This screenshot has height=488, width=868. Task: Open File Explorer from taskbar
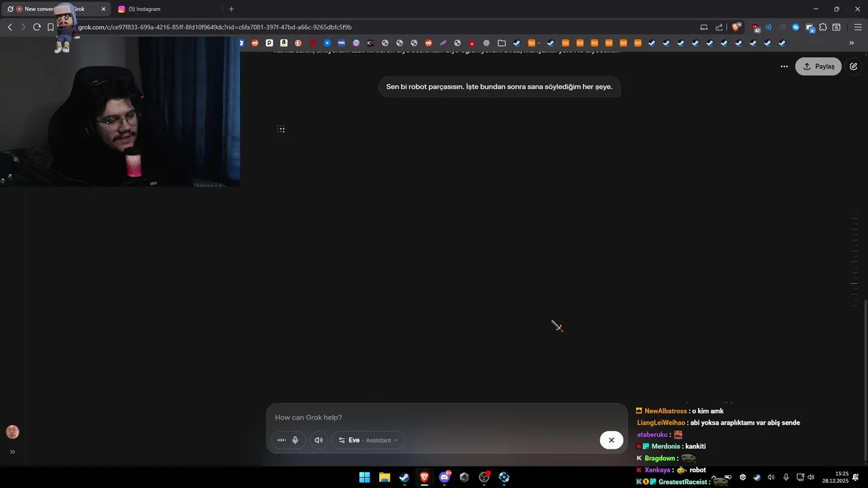pyautogui.click(x=384, y=477)
